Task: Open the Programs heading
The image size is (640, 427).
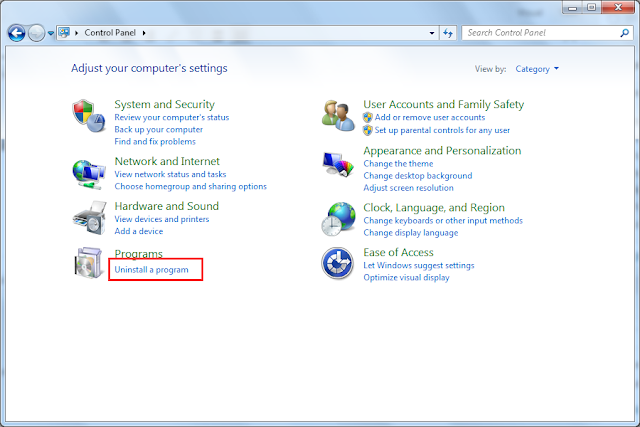Action: point(138,254)
